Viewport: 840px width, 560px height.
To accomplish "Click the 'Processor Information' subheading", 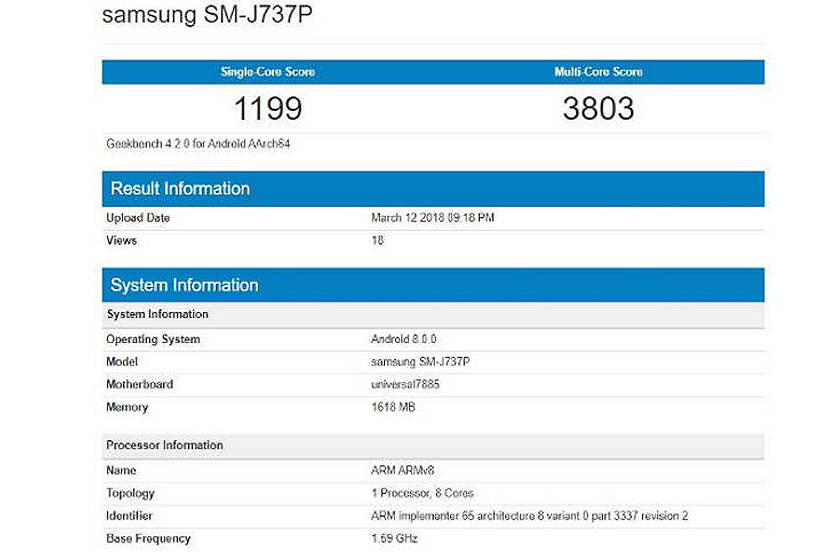I will [433, 446].
